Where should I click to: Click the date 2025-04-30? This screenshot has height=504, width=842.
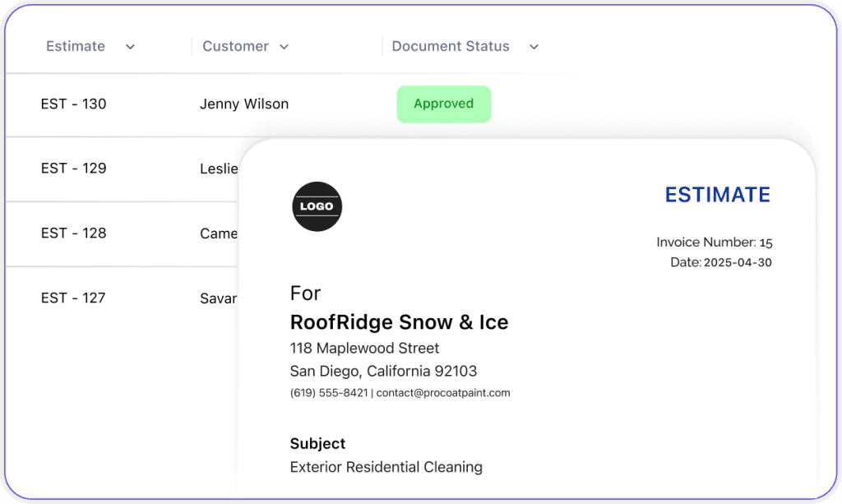[738, 263]
